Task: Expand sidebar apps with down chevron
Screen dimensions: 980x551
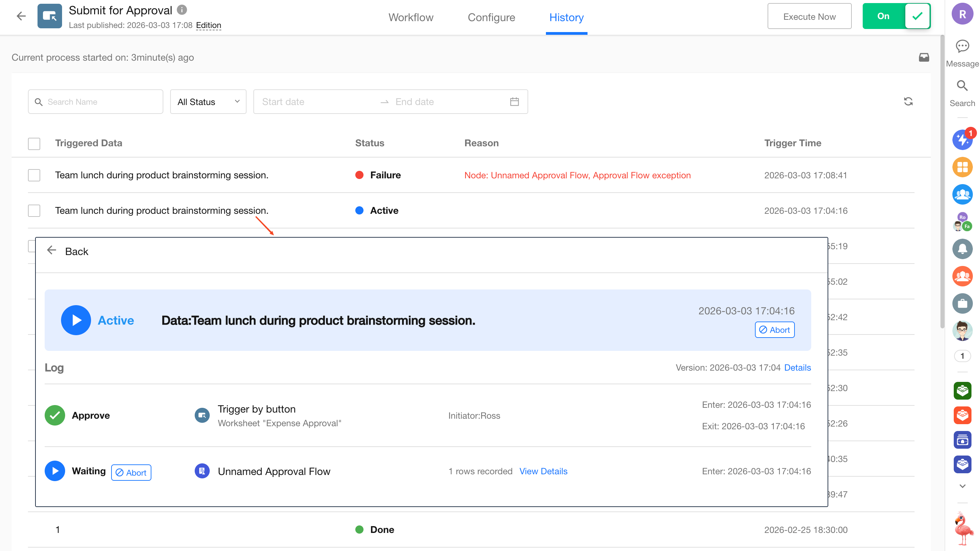Action: pos(962,486)
